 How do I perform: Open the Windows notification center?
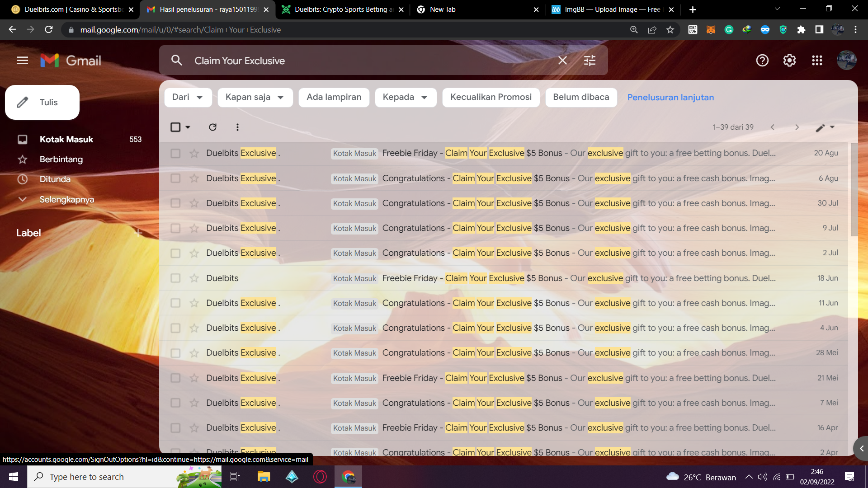pos(849,477)
